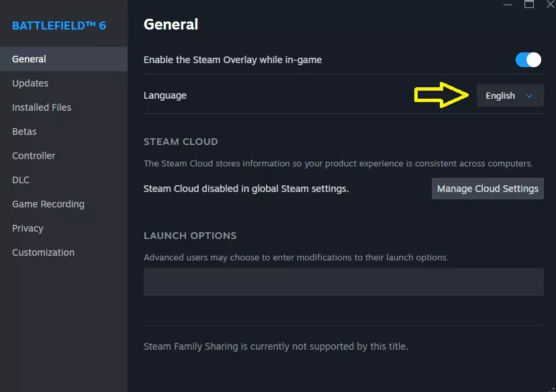Click the Steam Family Sharing notice text

276,346
